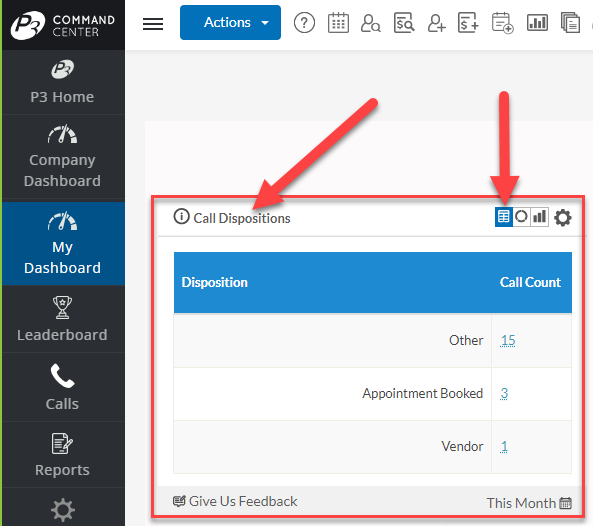Image resolution: width=593 pixels, height=526 pixels.
Task: Open Call Dispositions widget settings gear
Action: [x=563, y=218]
